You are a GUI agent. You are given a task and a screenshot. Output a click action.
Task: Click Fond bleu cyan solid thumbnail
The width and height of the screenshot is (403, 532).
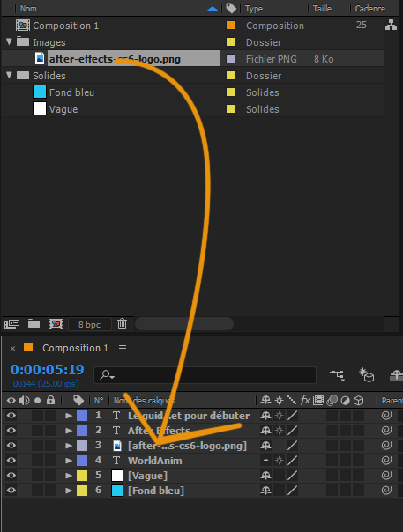tap(40, 92)
